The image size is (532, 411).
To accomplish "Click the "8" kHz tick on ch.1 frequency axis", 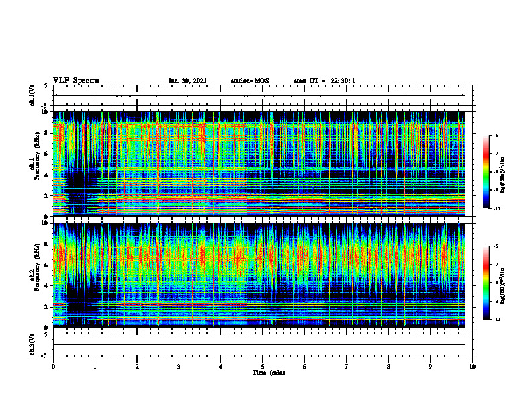I will point(47,133).
